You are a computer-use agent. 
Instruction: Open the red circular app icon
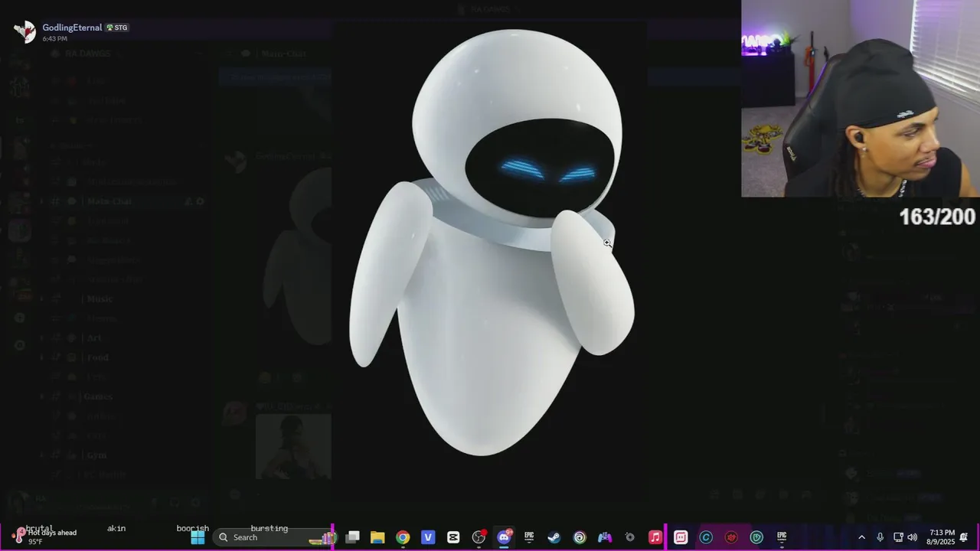(x=731, y=537)
